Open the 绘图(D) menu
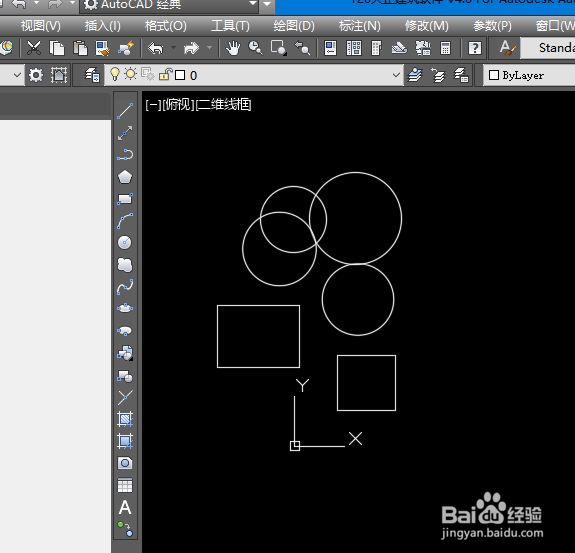This screenshot has width=575, height=553. [294, 26]
